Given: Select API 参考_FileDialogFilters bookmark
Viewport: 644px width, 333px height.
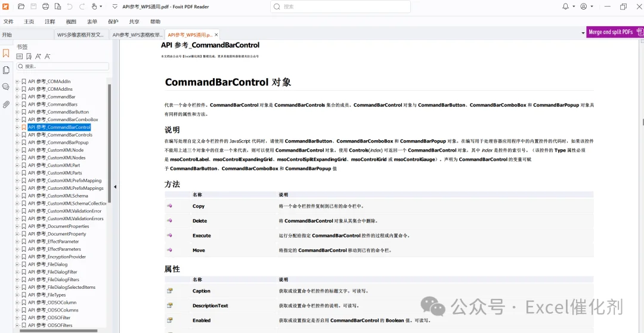Looking at the screenshot, I should point(54,279).
